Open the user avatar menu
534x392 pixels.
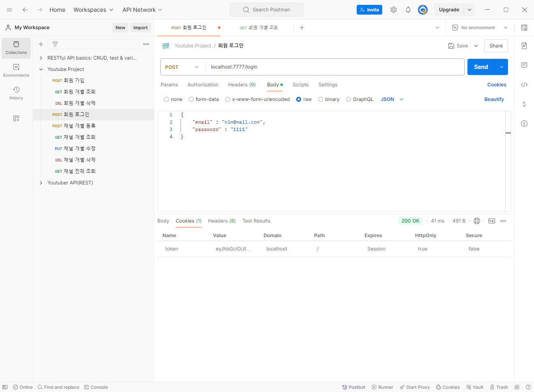coord(423,10)
